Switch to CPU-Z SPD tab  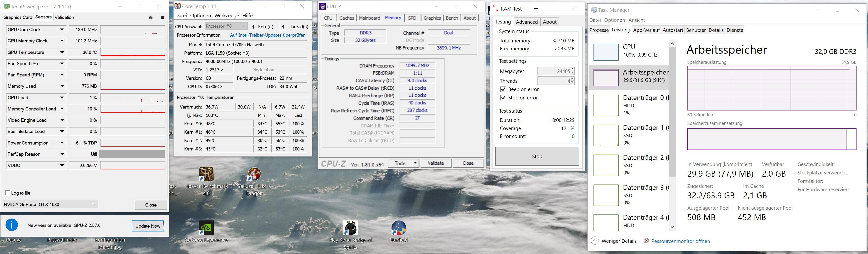pos(412,18)
